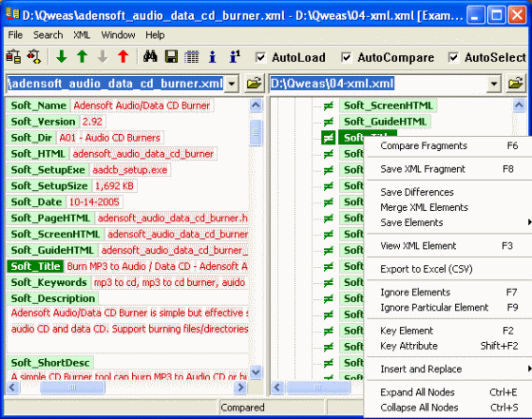Click the compare files toolbar icon
The width and height of the screenshot is (532, 419).
pos(13,57)
